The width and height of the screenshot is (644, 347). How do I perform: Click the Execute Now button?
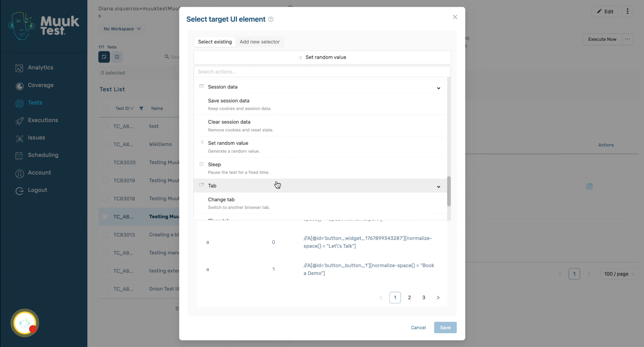point(602,39)
